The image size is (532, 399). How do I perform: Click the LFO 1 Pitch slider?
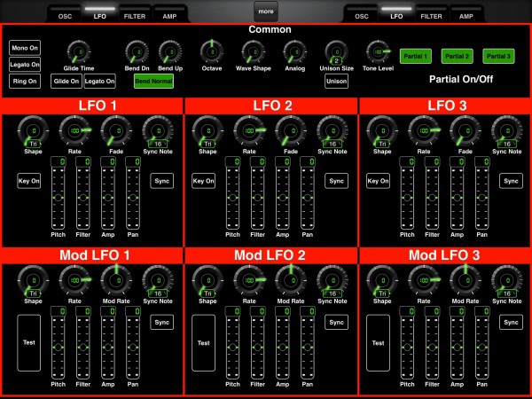tap(58, 198)
